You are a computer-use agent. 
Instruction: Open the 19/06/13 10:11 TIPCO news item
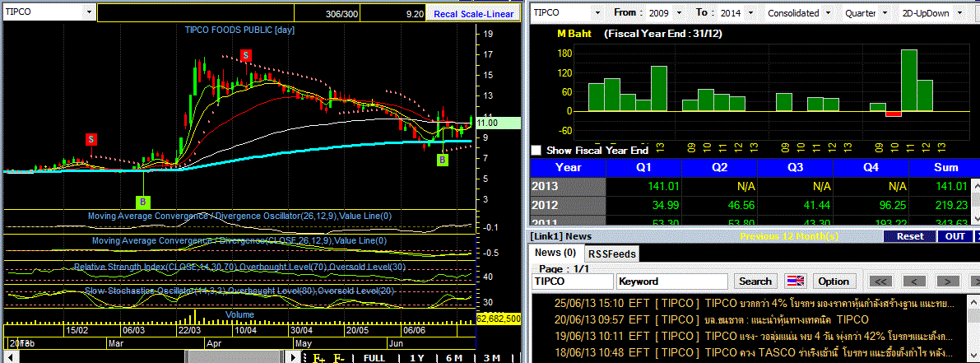tap(754, 335)
